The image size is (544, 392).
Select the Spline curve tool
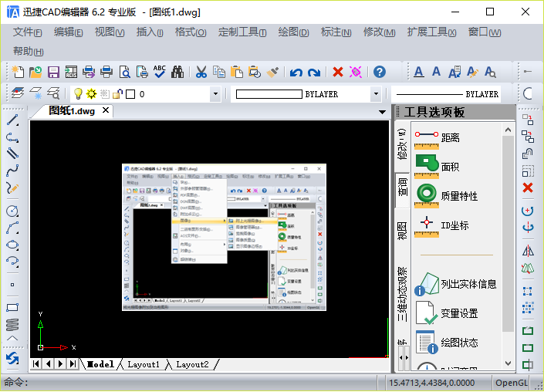coord(12,170)
